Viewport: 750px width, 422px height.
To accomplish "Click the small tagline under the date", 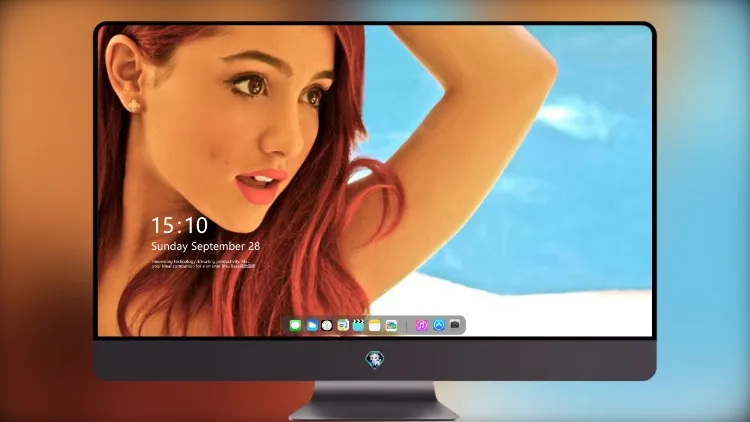I will pyautogui.click(x=204, y=264).
